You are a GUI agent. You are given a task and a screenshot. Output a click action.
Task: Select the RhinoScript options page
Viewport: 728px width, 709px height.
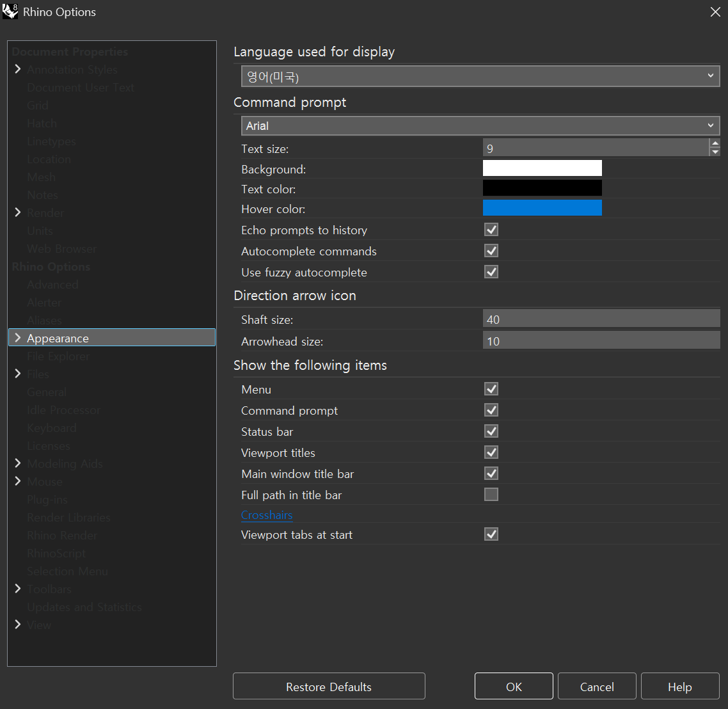pos(56,553)
